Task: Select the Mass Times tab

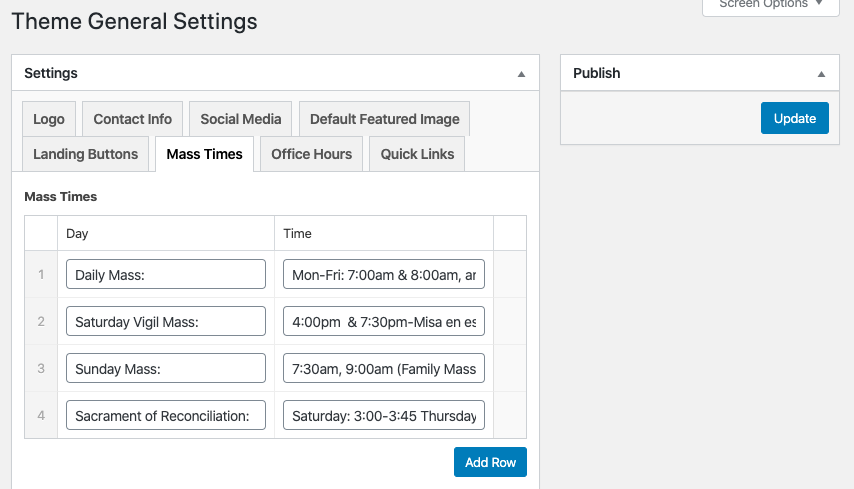Action: tap(205, 154)
